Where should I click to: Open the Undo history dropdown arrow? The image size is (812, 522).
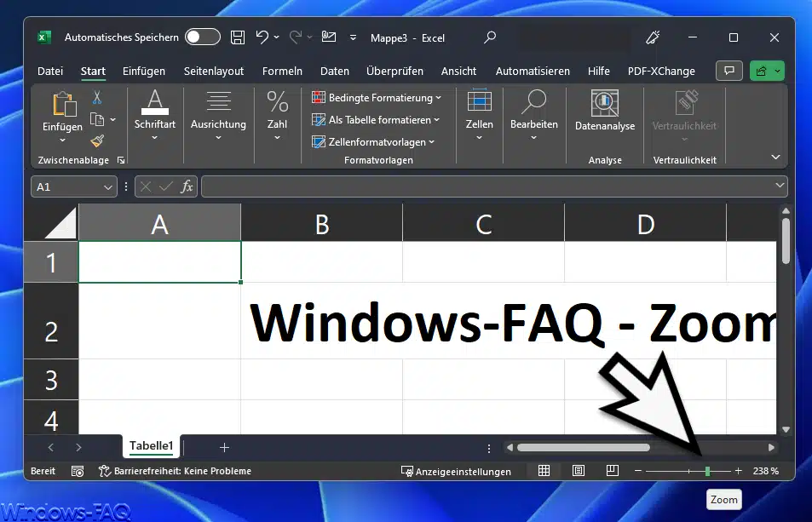click(277, 37)
